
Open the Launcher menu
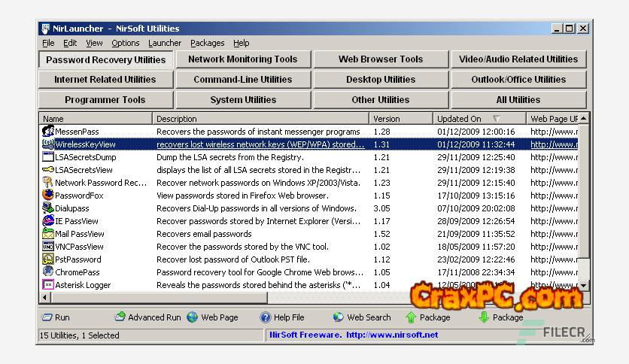tap(164, 43)
